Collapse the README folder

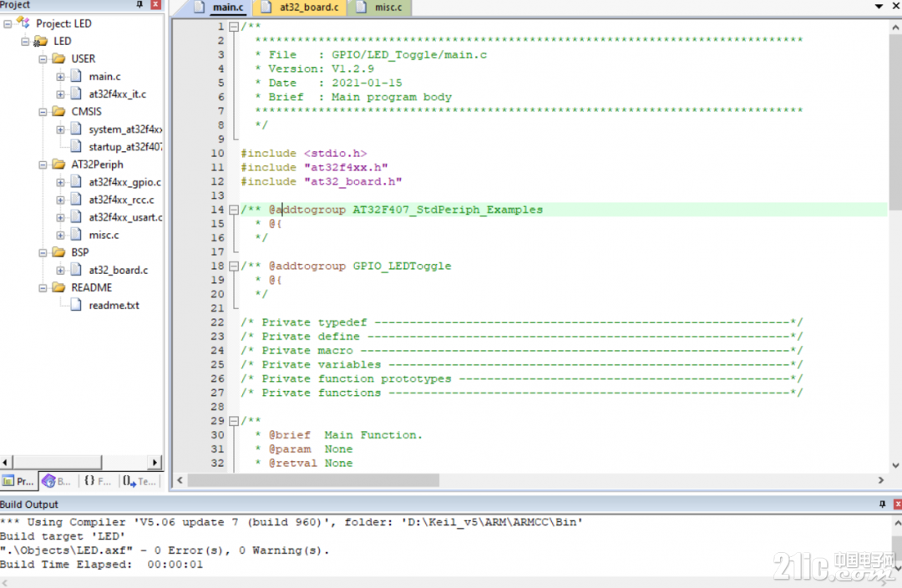tap(43, 287)
